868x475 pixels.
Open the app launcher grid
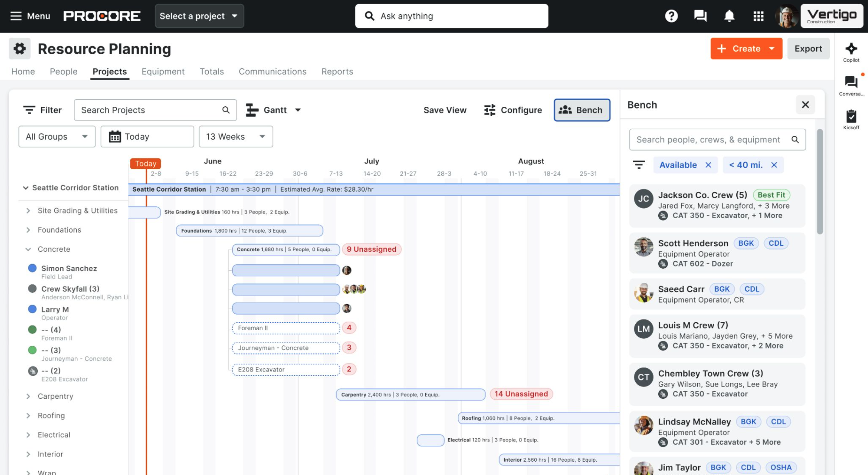759,16
